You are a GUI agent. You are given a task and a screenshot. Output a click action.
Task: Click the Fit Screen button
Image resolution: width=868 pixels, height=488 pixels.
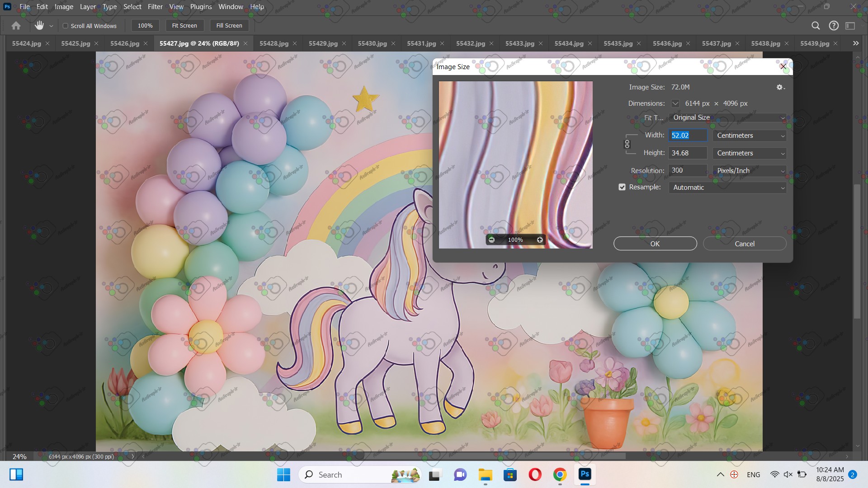click(x=184, y=26)
